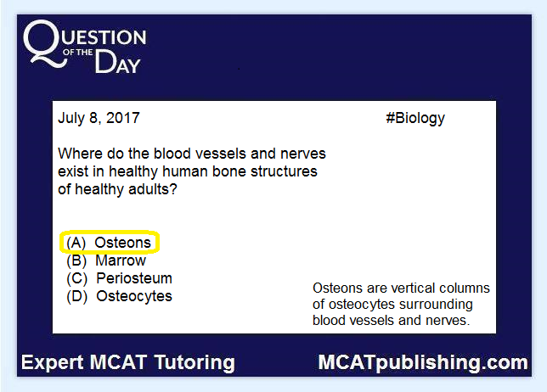The height and width of the screenshot is (392, 547).
Task: Open the MCATpublishing.com link
Action: click(x=423, y=362)
